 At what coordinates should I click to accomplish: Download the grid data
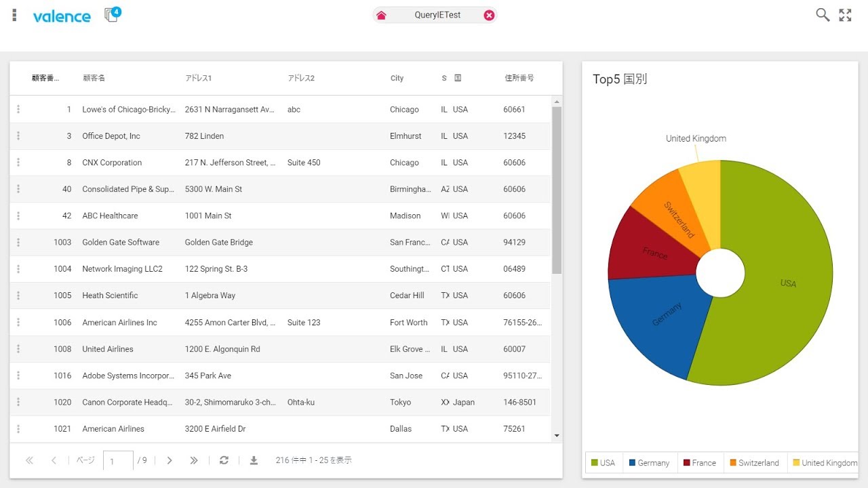(254, 460)
